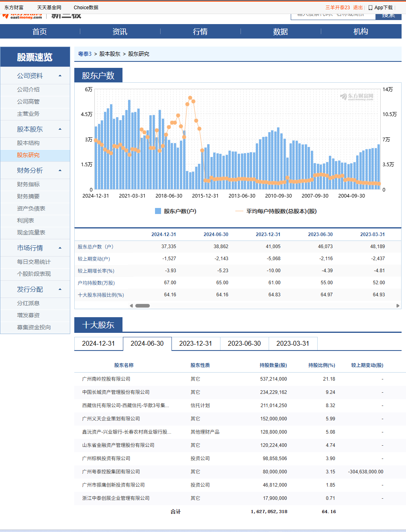
Task: Open the 行情 navigation tab
Action: pos(200,32)
